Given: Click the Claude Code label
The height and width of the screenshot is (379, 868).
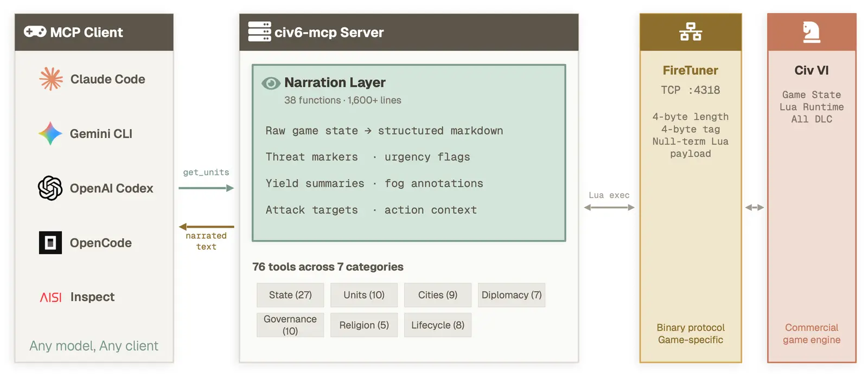Looking at the screenshot, I should pos(108,79).
